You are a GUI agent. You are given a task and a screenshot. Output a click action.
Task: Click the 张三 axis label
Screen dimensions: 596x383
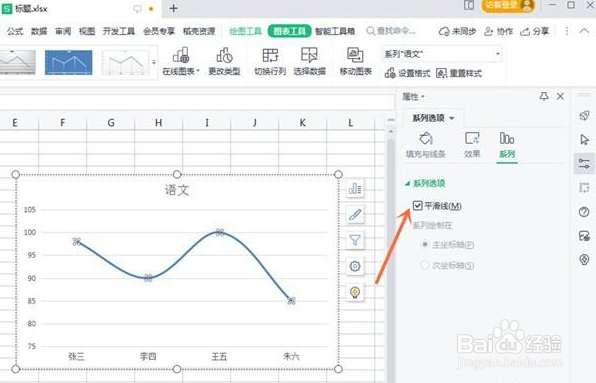(76, 356)
